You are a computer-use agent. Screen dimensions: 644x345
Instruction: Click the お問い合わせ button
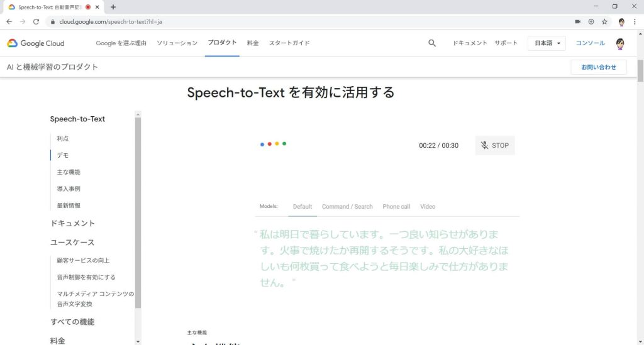599,67
